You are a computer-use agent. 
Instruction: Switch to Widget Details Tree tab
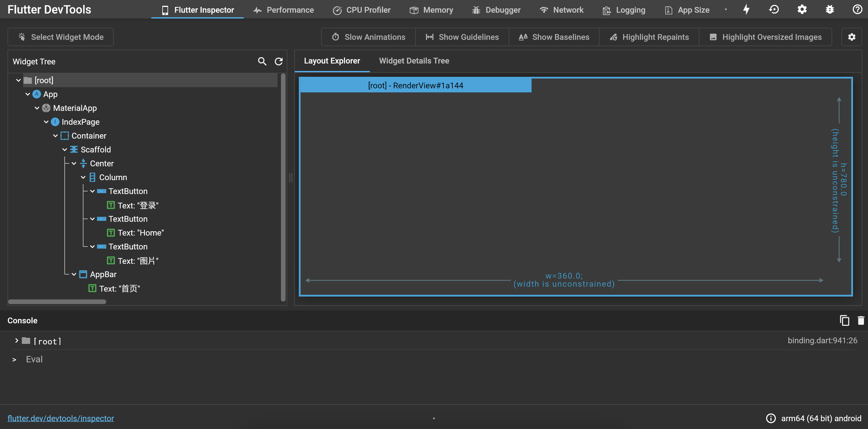[x=413, y=61]
